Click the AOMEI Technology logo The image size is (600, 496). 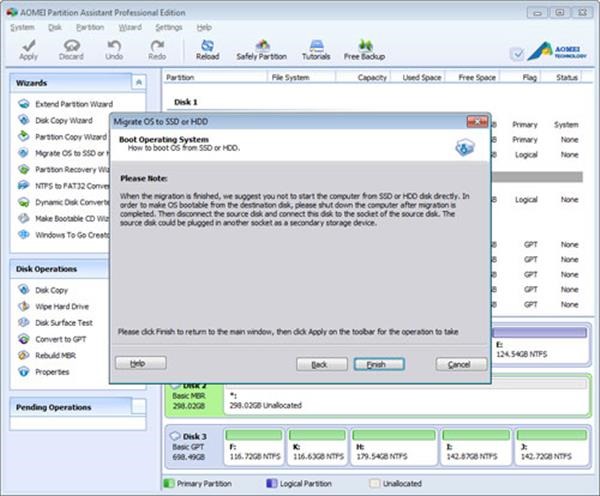pyautogui.click(x=557, y=51)
